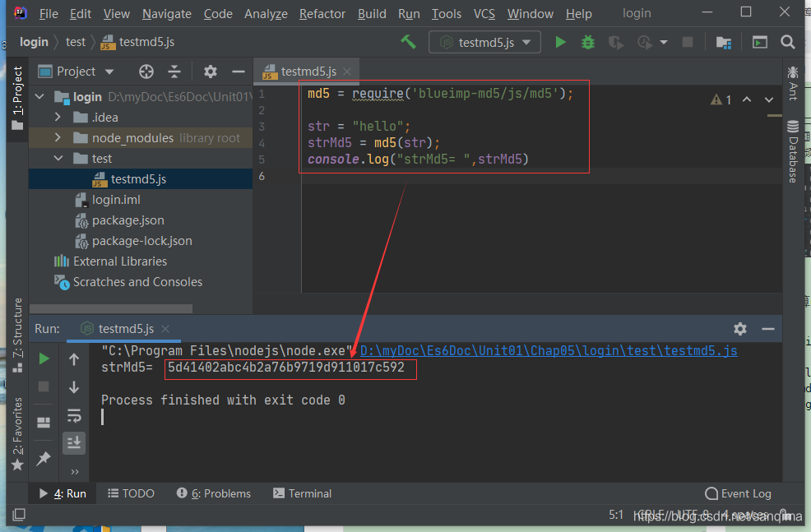Open the Refactor menu
811x532 pixels.
pyautogui.click(x=322, y=14)
